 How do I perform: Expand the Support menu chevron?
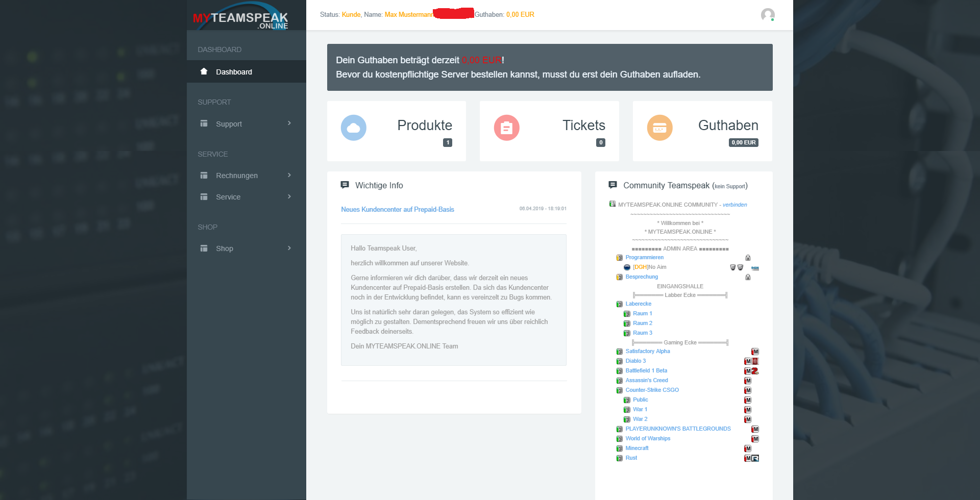289,123
